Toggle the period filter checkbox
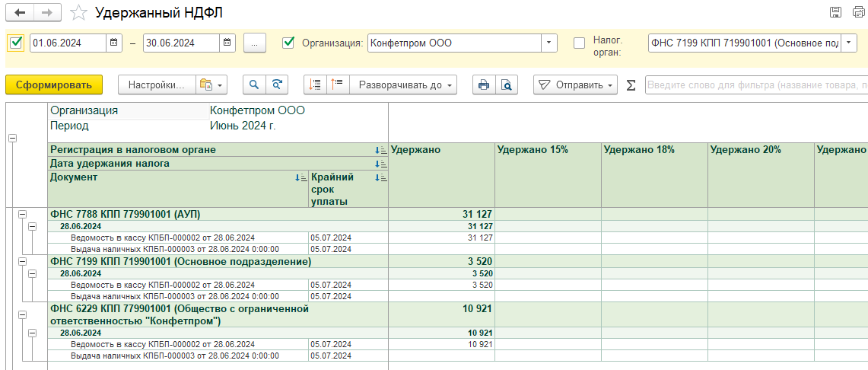Screen dimensions: 868x370 [x=16, y=43]
